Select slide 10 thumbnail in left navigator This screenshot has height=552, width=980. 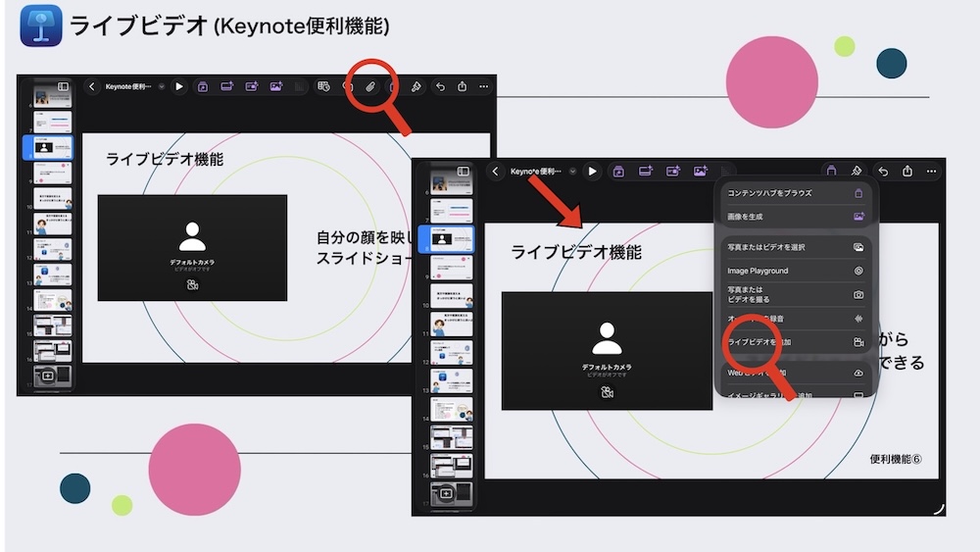pos(53,199)
